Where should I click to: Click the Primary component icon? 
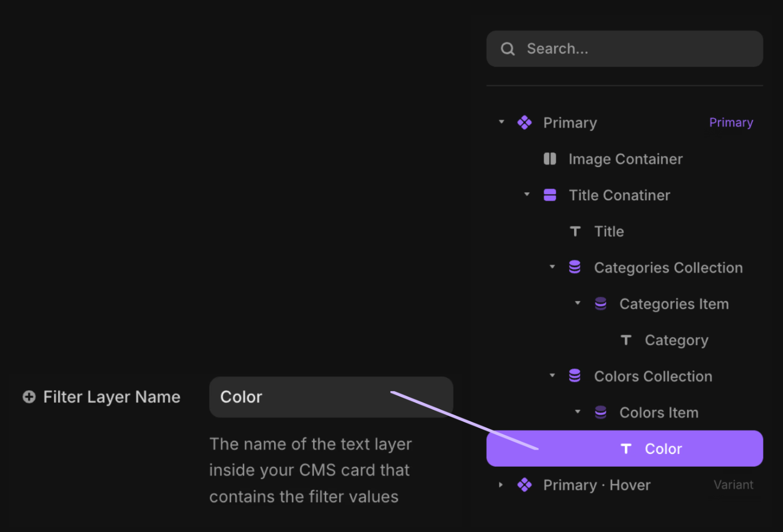(x=524, y=123)
